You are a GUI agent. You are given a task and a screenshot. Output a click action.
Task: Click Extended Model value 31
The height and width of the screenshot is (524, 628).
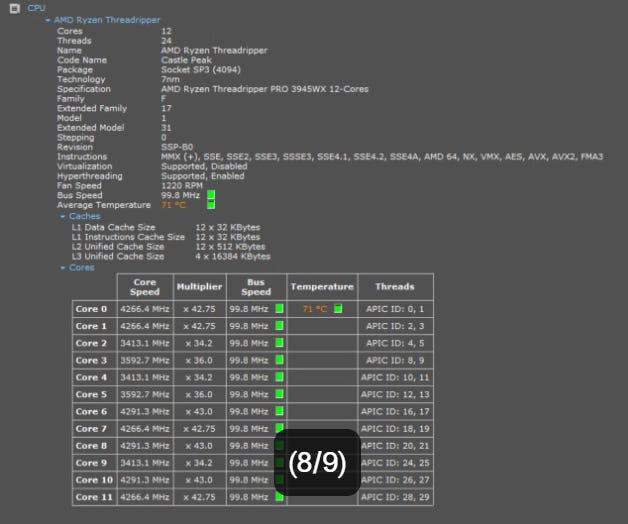[x=166, y=128]
